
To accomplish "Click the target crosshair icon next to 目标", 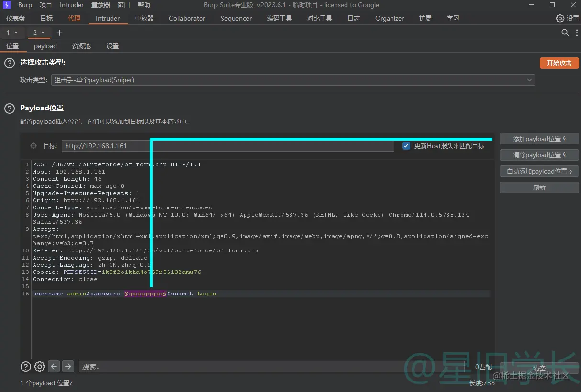I will tap(34, 146).
